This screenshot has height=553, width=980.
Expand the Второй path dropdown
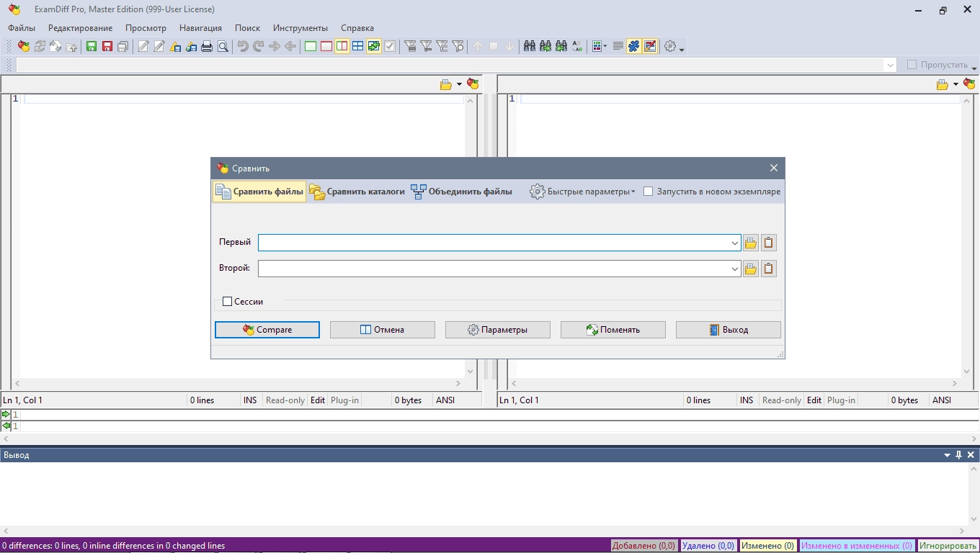point(734,269)
